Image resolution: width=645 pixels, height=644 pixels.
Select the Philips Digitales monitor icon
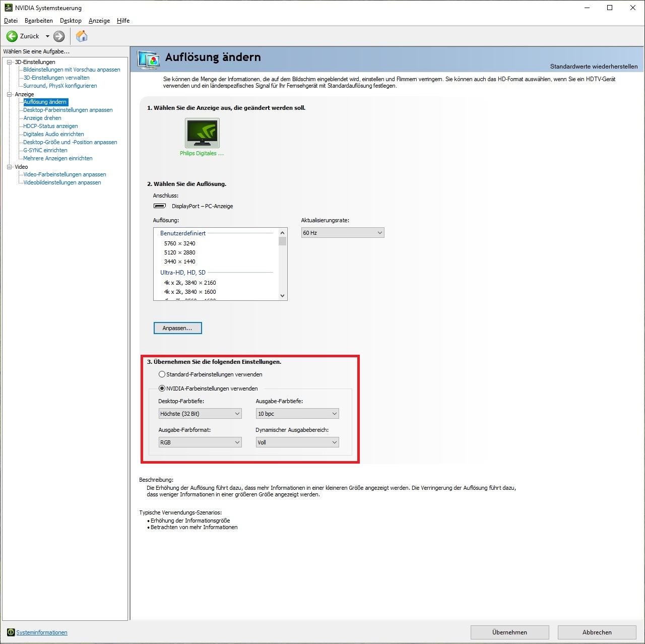tap(202, 133)
